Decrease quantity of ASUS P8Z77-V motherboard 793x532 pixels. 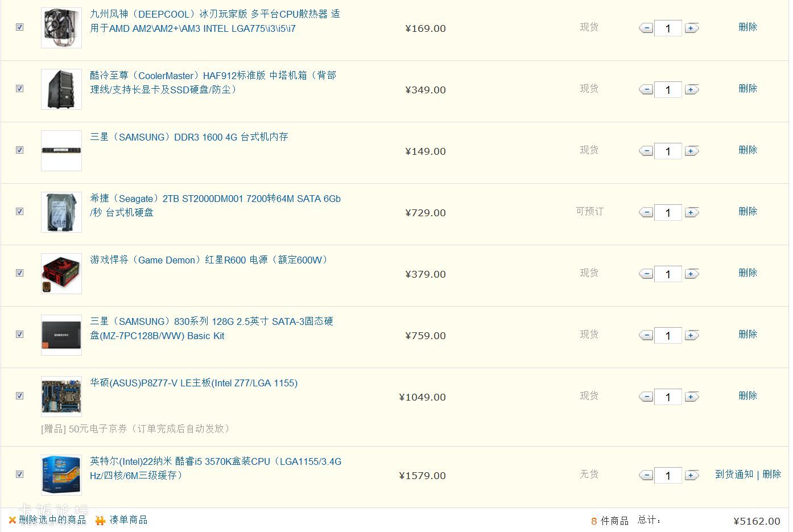coord(646,397)
